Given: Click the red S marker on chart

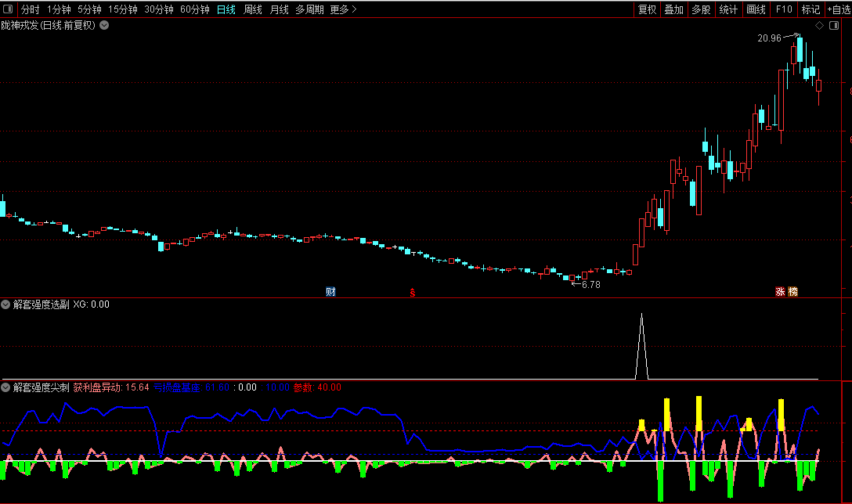Looking at the screenshot, I should click(x=413, y=293).
